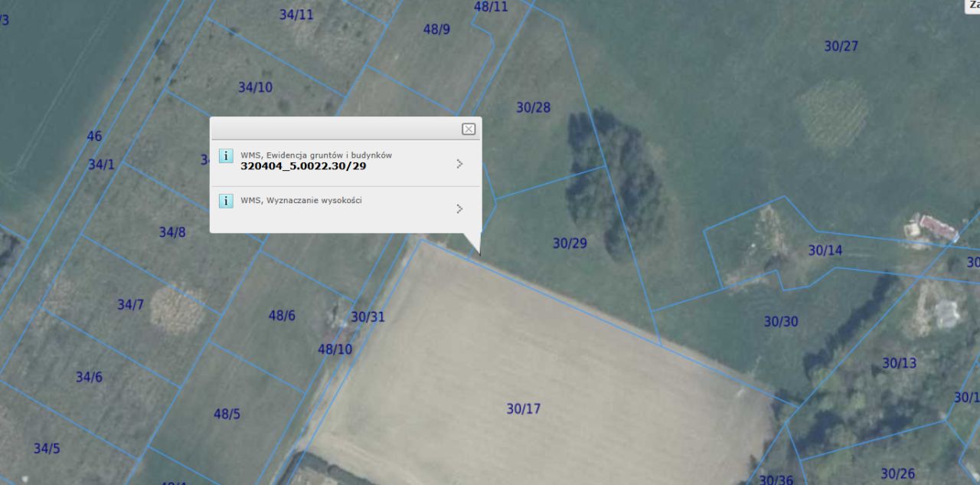This screenshot has width=980, height=485.
Task: Select parcel label 34/6 on map
Action: coord(89,376)
